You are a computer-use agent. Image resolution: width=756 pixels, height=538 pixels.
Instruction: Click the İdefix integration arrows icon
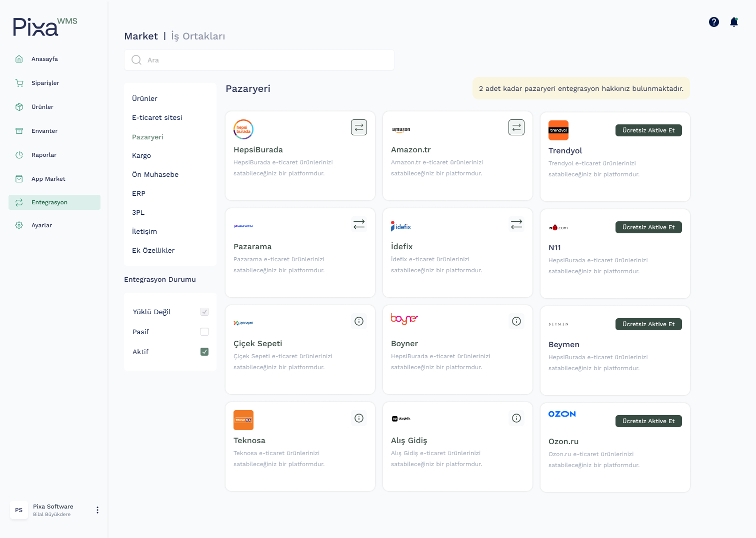point(516,224)
